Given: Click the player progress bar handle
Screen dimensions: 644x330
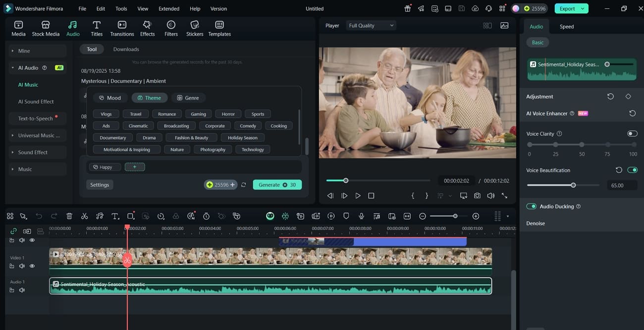Looking at the screenshot, I should tap(346, 180).
